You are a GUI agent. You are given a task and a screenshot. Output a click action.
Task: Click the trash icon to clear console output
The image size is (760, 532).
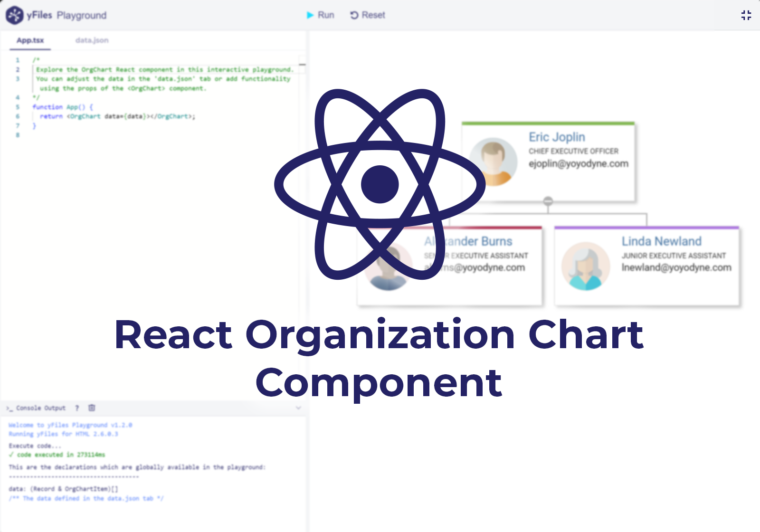92,408
